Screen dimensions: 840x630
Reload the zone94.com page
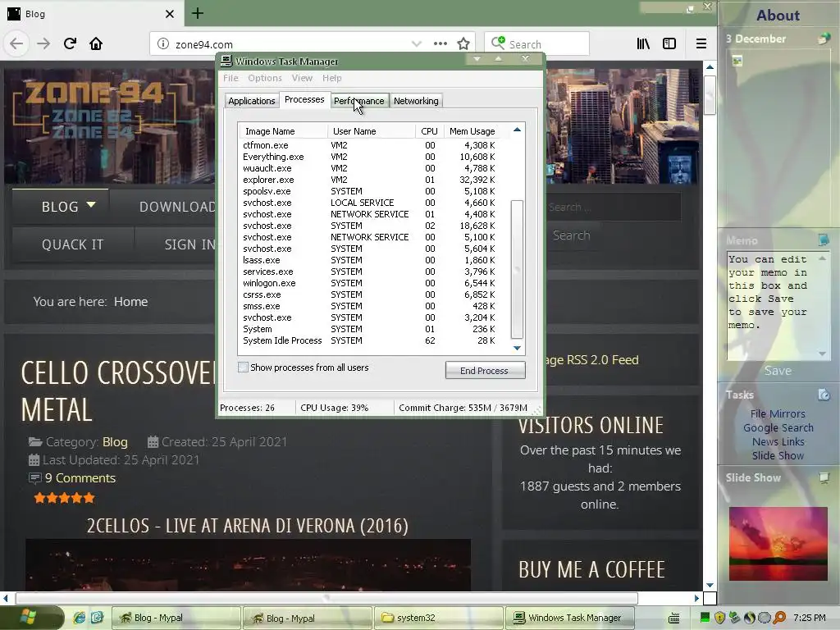pyautogui.click(x=70, y=43)
